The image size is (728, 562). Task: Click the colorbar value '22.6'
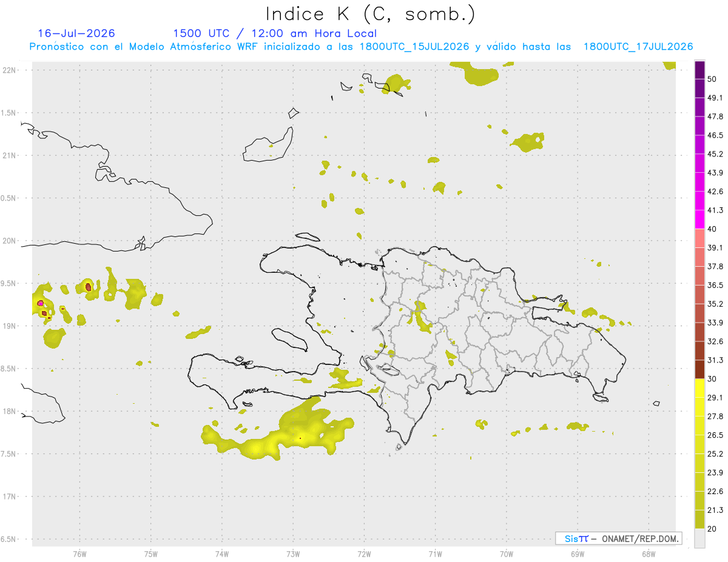pyautogui.click(x=715, y=492)
